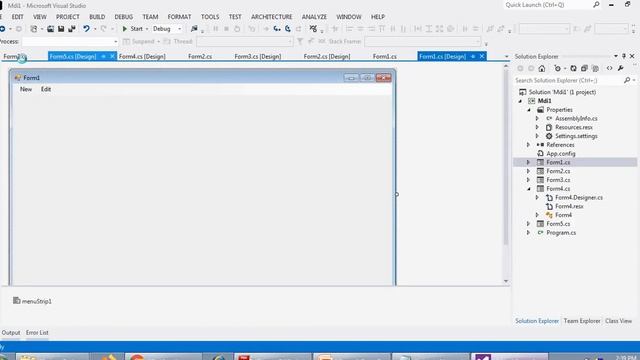Open the document tabs overflow dropdown
640x360 pixels.
click(507, 57)
